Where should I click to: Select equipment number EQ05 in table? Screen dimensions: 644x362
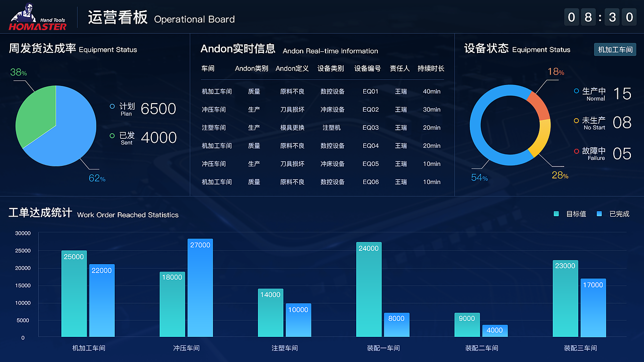pyautogui.click(x=371, y=164)
